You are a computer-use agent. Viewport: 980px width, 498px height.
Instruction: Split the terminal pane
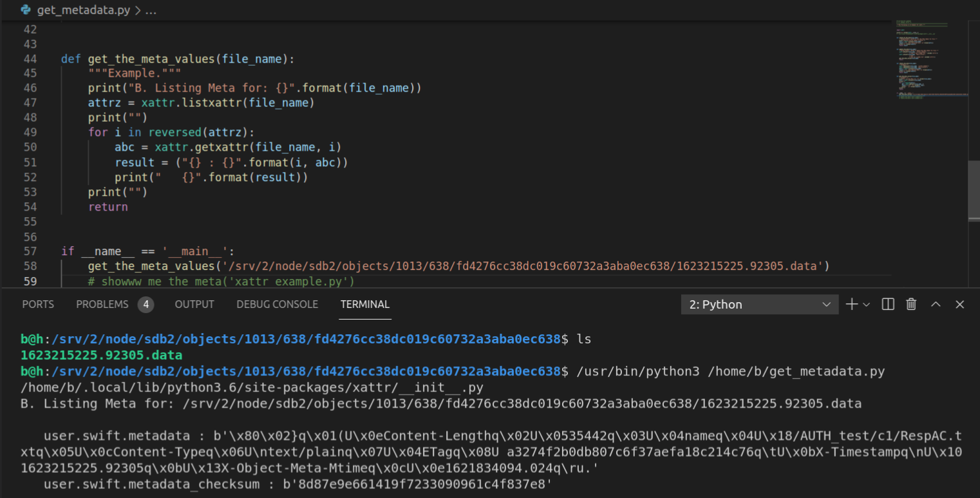pyautogui.click(x=888, y=305)
